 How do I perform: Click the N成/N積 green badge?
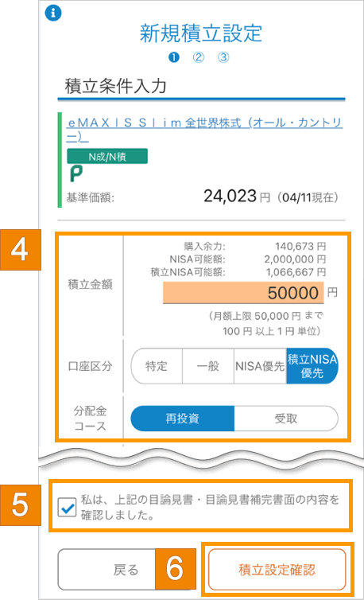[107, 156]
